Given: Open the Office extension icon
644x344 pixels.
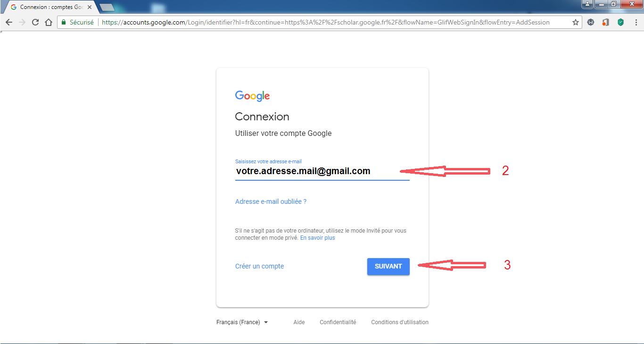Looking at the screenshot, I should pyautogui.click(x=606, y=22).
